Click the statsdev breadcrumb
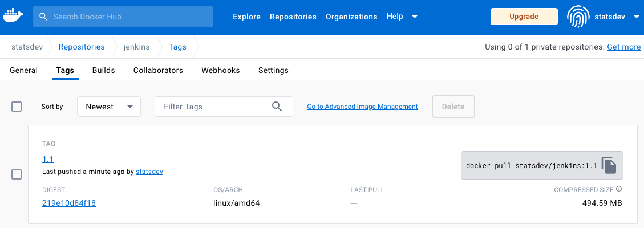Screen dimensions: 644x228 pos(27,47)
